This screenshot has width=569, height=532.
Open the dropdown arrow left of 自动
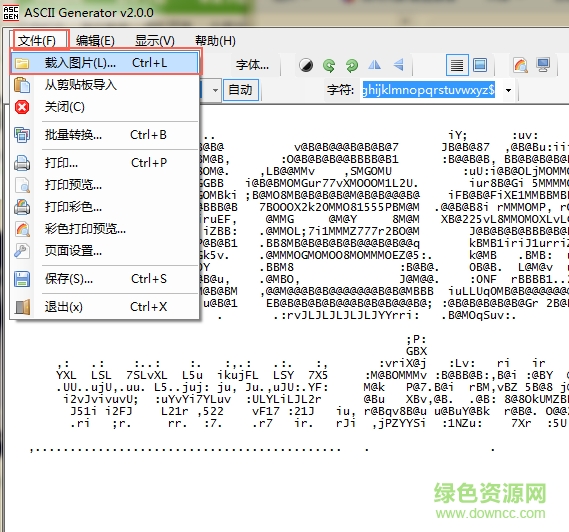pyautogui.click(x=215, y=90)
